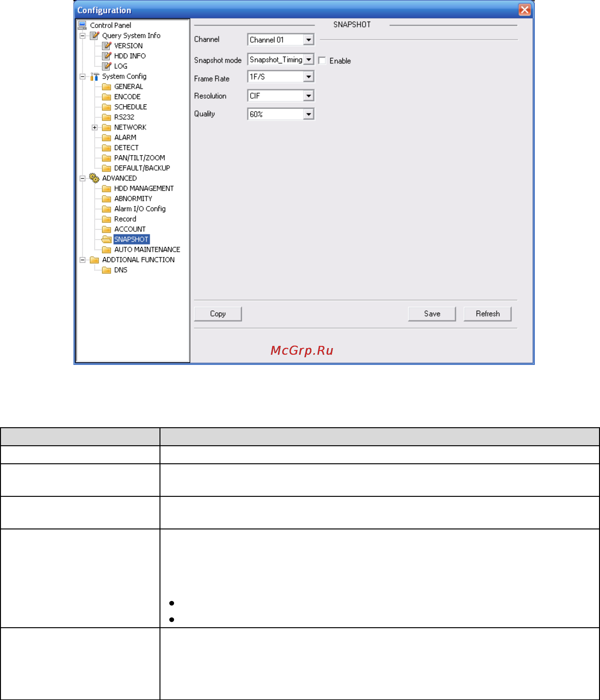
Task: Click the Control Panel computer icon
Action: pos(82,25)
